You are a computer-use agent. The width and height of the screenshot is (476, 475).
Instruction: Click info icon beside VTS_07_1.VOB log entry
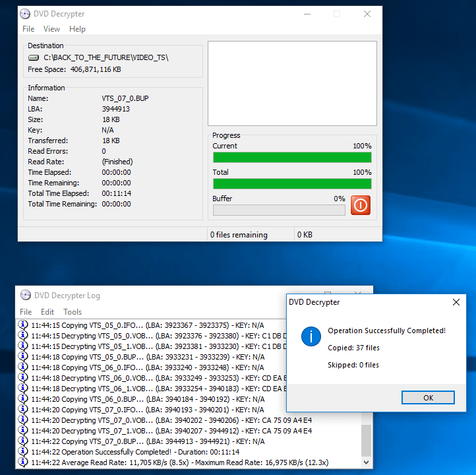click(23, 431)
